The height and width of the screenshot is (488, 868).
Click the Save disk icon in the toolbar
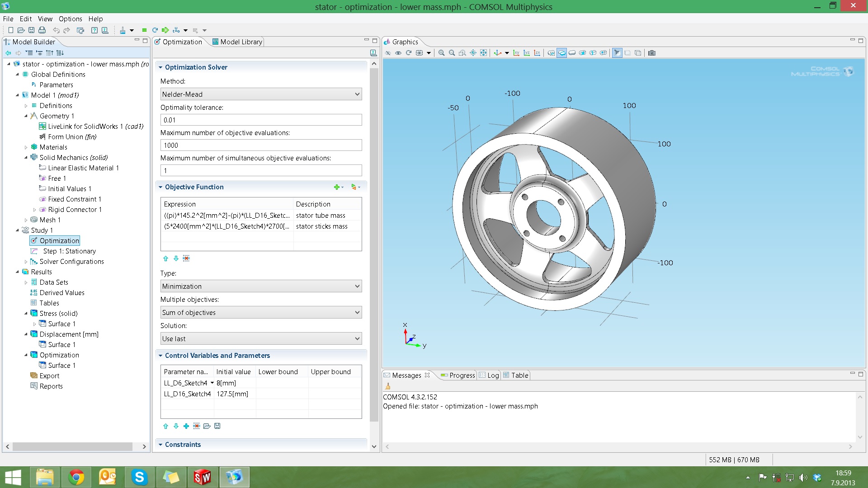[31, 30]
